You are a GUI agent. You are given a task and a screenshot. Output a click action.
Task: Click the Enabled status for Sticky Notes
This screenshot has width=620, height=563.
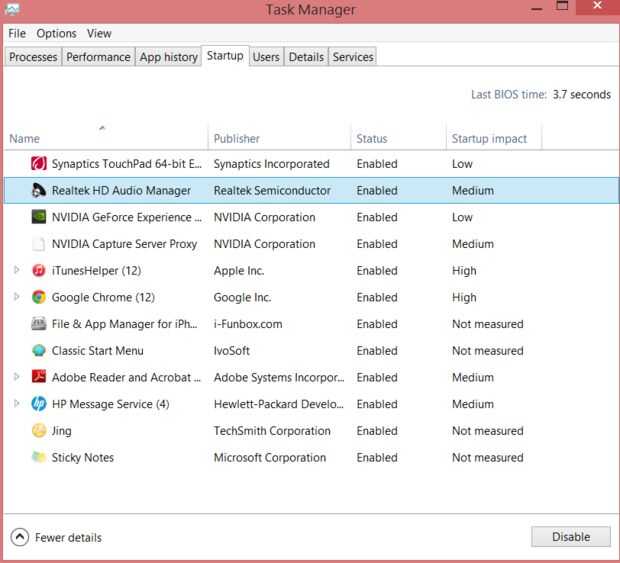click(377, 457)
